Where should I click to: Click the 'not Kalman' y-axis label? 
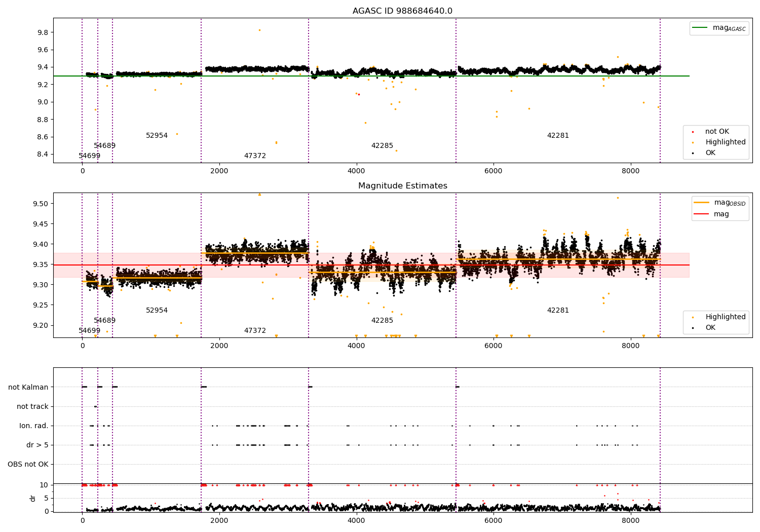(x=28, y=388)
